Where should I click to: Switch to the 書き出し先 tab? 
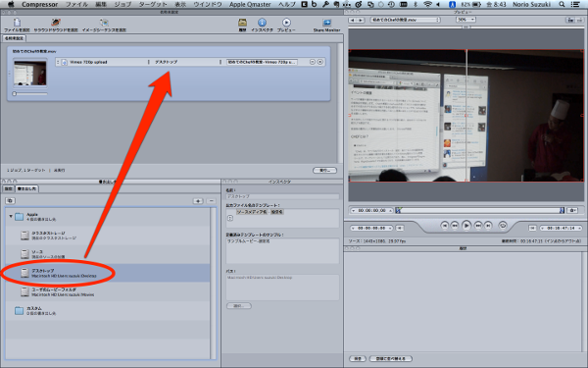(26, 188)
